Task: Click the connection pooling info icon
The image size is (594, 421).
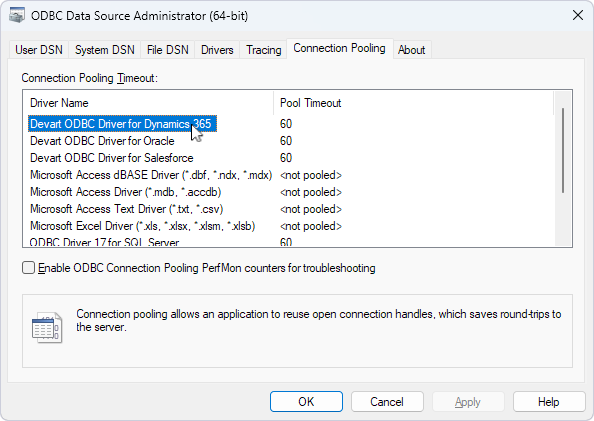Action: pyautogui.click(x=47, y=327)
